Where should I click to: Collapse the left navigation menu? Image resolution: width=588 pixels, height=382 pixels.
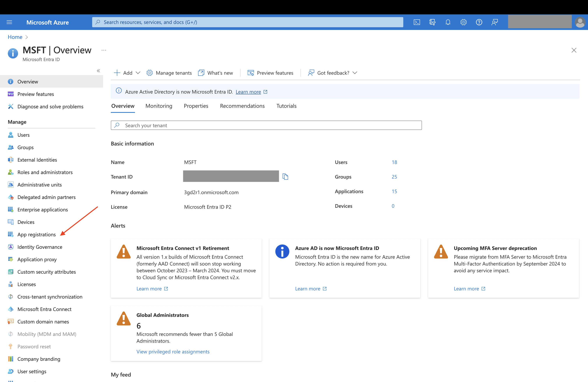[98, 71]
